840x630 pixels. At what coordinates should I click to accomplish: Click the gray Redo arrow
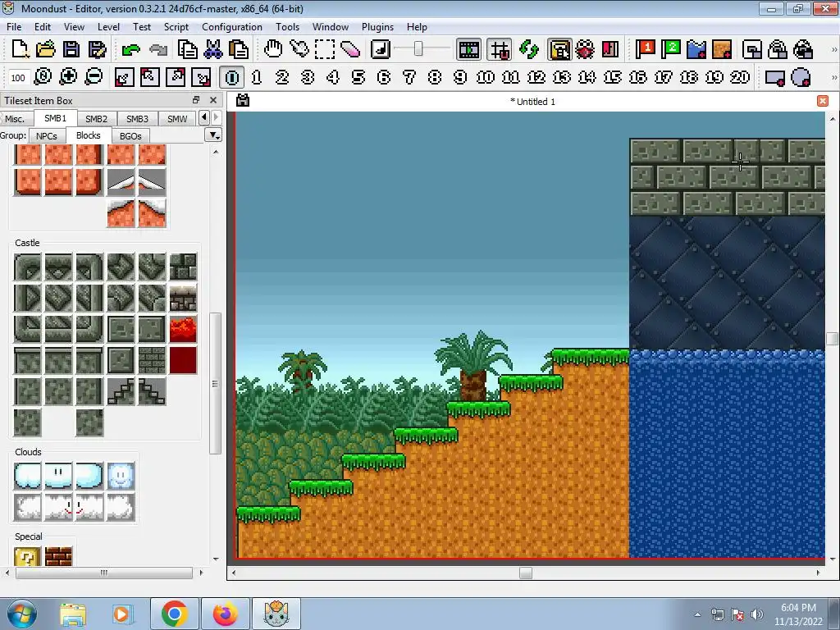[x=157, y=50]
